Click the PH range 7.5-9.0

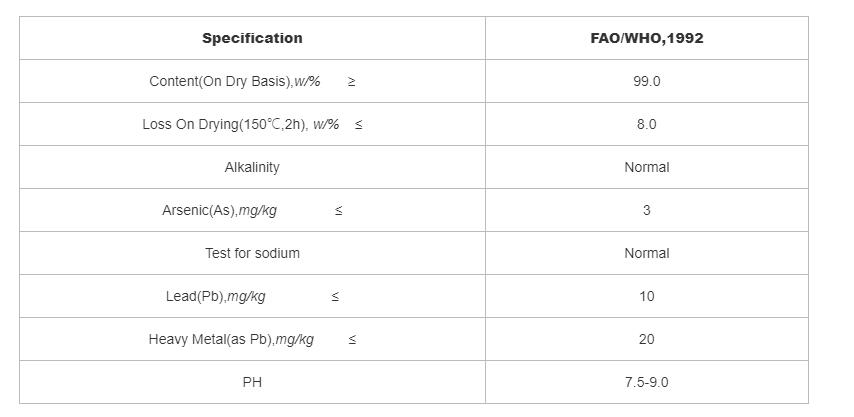[x=646, y=382]
